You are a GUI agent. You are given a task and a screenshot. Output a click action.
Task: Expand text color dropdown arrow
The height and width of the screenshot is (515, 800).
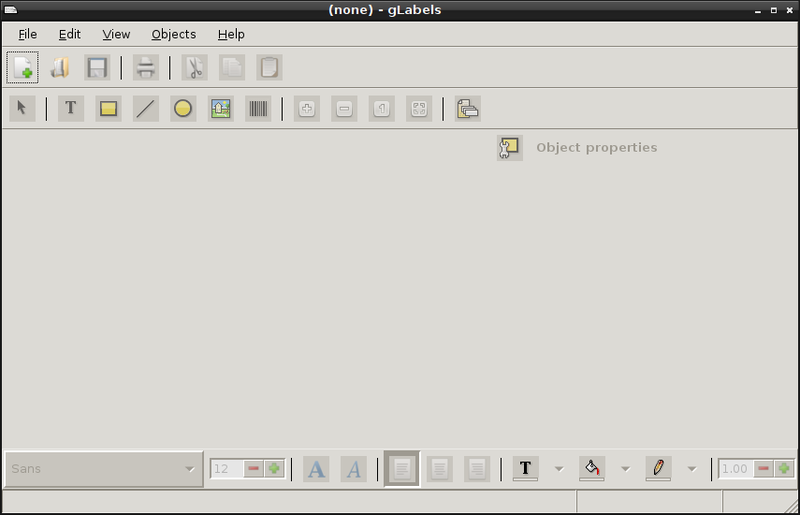pos(559,469)
